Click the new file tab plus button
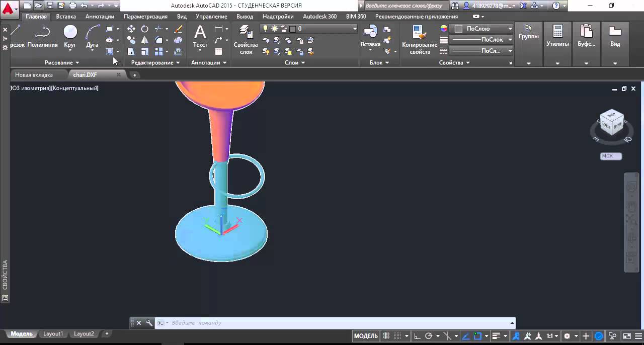Screen dimensions: 644x345 (134, 75)
